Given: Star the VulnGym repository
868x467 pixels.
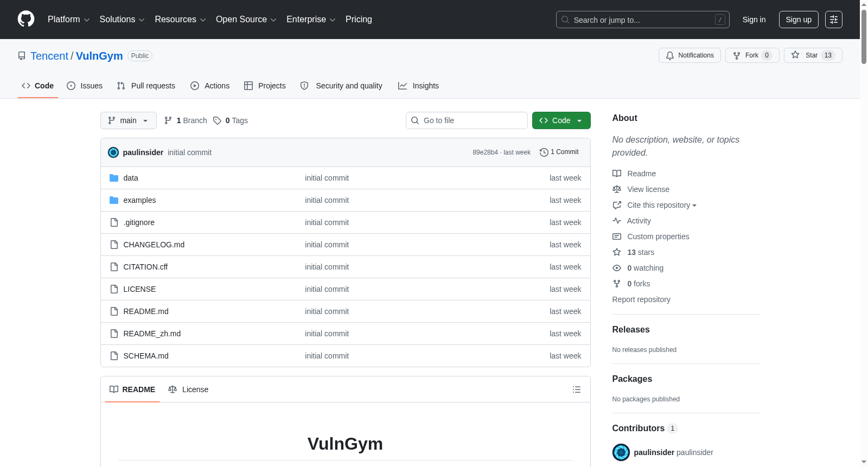Looking at the screenshot, I should pyautogui.click(x=813, y=55).
